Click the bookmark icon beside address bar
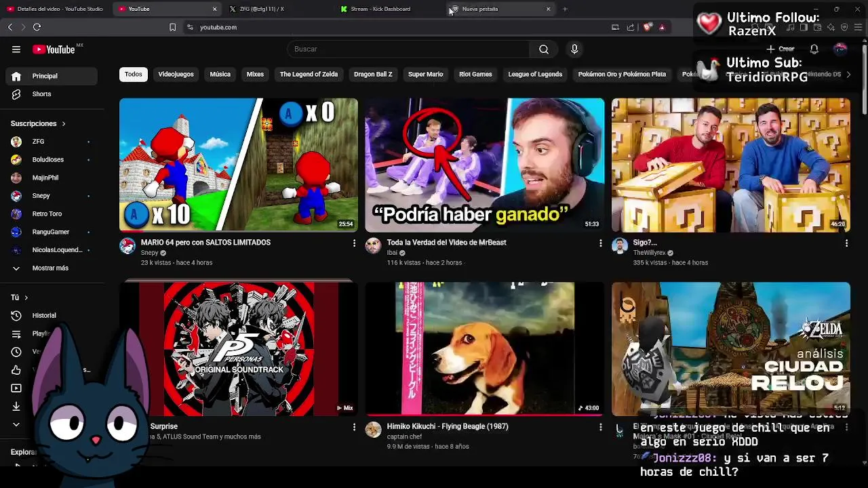Image resolution: width=868 pixels, height=488 pixels. (172, 27)
